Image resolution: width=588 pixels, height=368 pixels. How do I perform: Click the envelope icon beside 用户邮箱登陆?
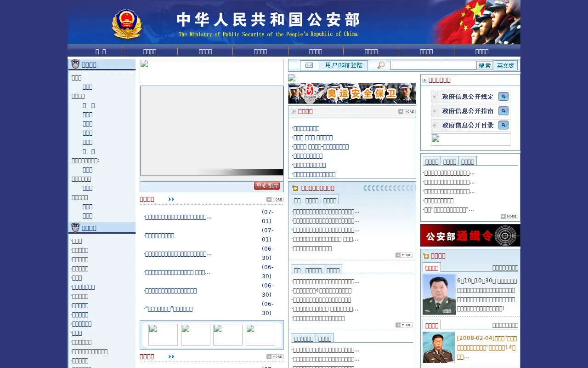(x=309, y=65)
